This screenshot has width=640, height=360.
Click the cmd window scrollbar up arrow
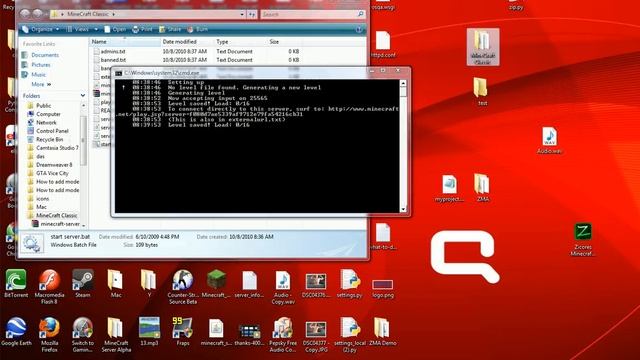point(403,83)
